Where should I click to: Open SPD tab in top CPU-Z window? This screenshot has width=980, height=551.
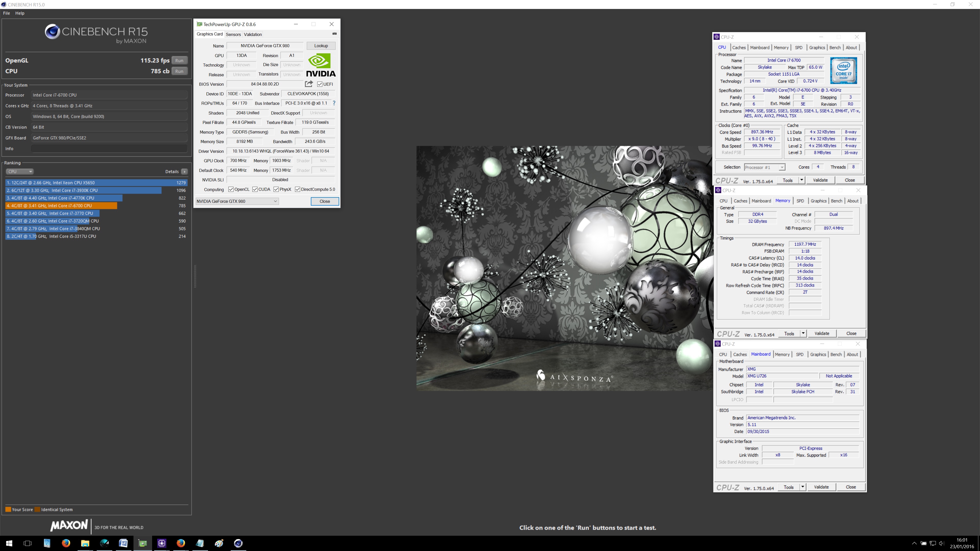point(799,47)
